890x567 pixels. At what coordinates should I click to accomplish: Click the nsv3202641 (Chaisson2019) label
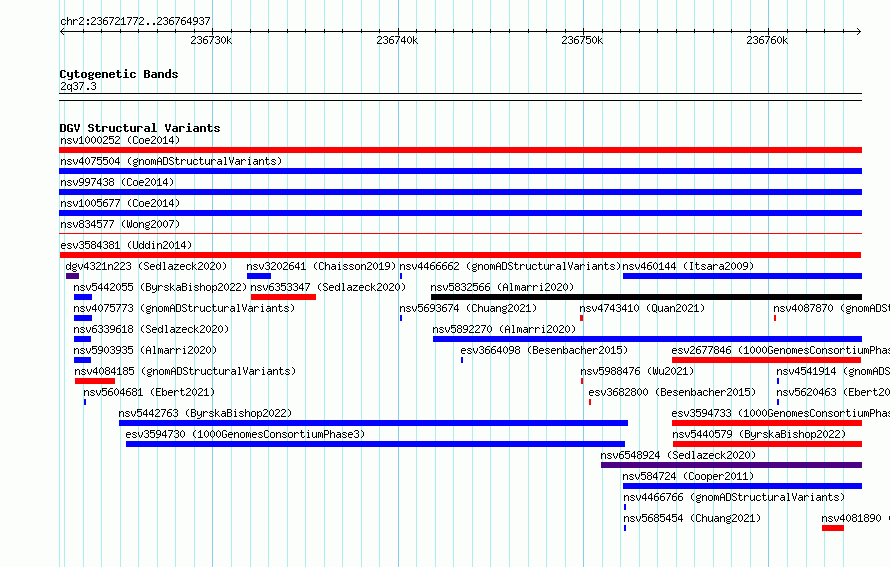coord(321,266)
